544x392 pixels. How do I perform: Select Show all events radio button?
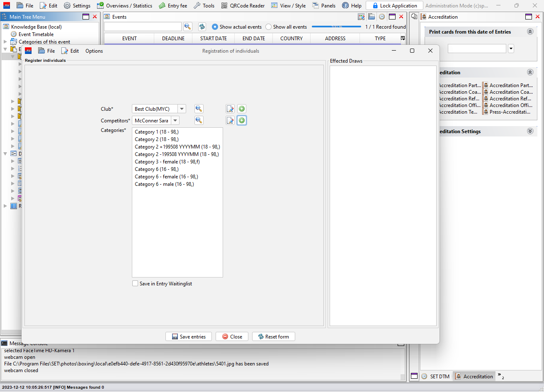(269, 27)
